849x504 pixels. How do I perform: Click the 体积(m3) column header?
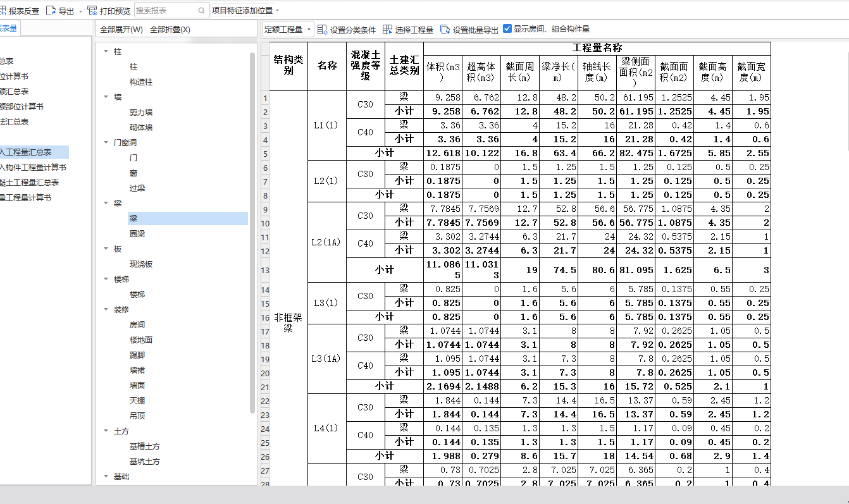click(443, 72)
